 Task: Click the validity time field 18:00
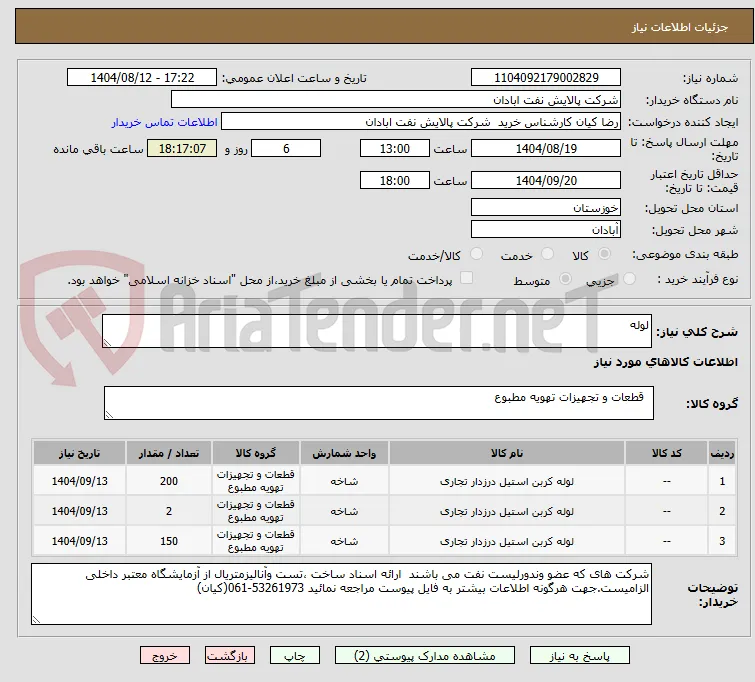click(395, 181)
